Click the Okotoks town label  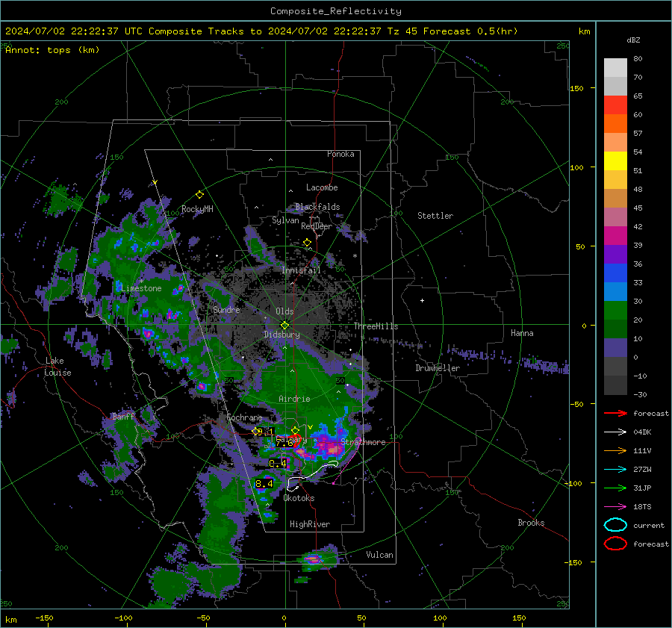coord(299,498)
